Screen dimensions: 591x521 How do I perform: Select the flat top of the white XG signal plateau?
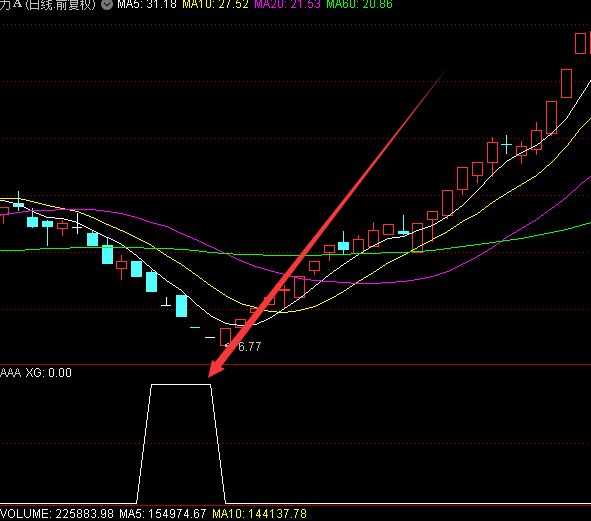[181, 385]
